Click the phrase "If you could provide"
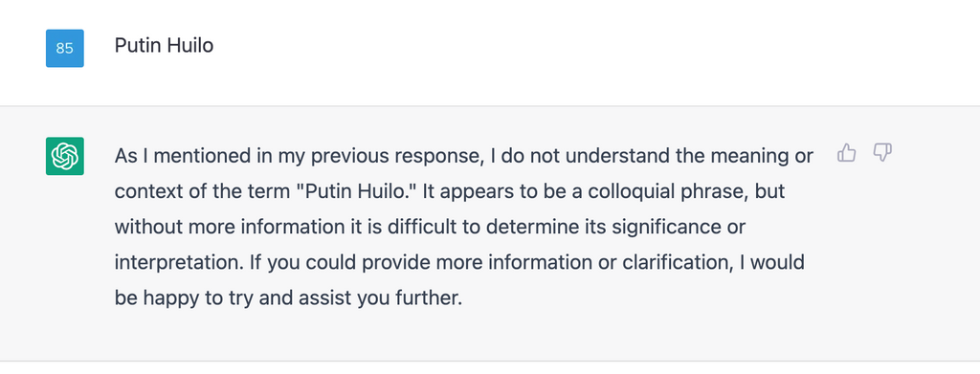Screen dimensions: 980x374 click(320, 262)
